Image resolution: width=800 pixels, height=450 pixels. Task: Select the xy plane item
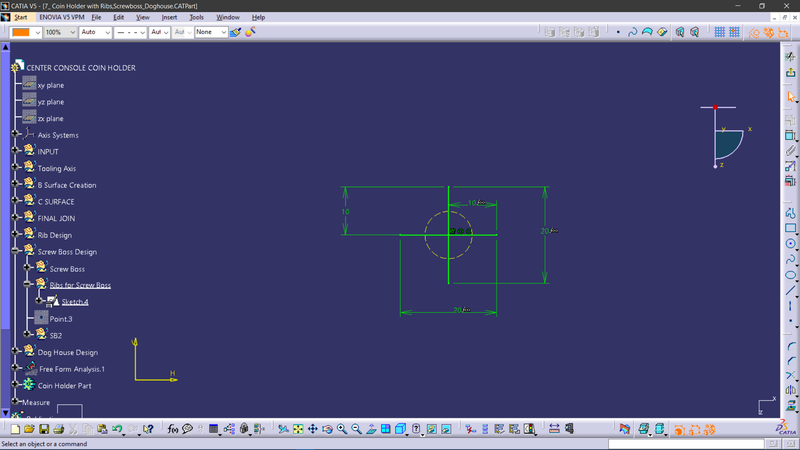[x=51, y=85]
